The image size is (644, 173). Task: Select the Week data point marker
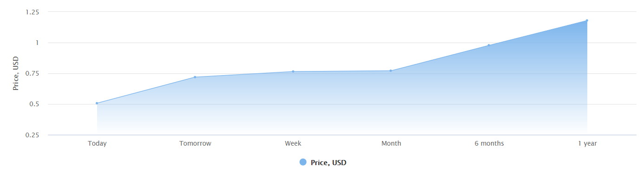[293, 71]
